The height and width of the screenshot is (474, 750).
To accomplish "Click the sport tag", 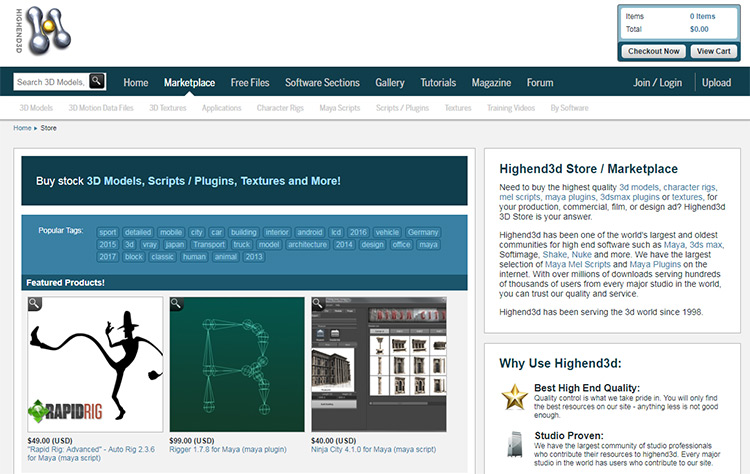I will click(x=108, y=232).
